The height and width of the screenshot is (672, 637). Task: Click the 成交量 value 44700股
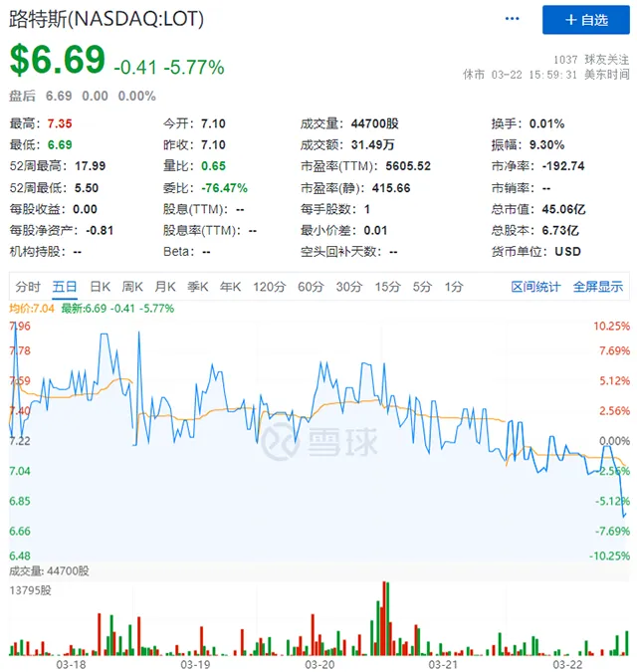coord(375,123)
